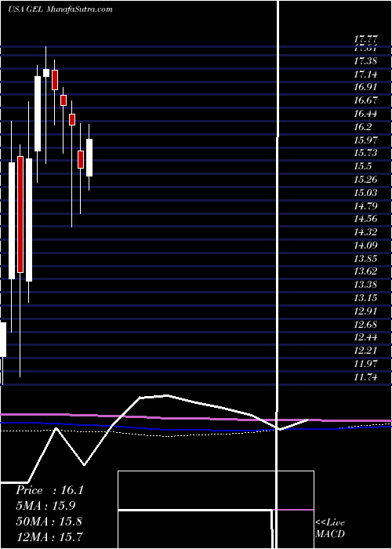
Task: Select the 12.21 price axis label
Action: (x=365, y=351)
